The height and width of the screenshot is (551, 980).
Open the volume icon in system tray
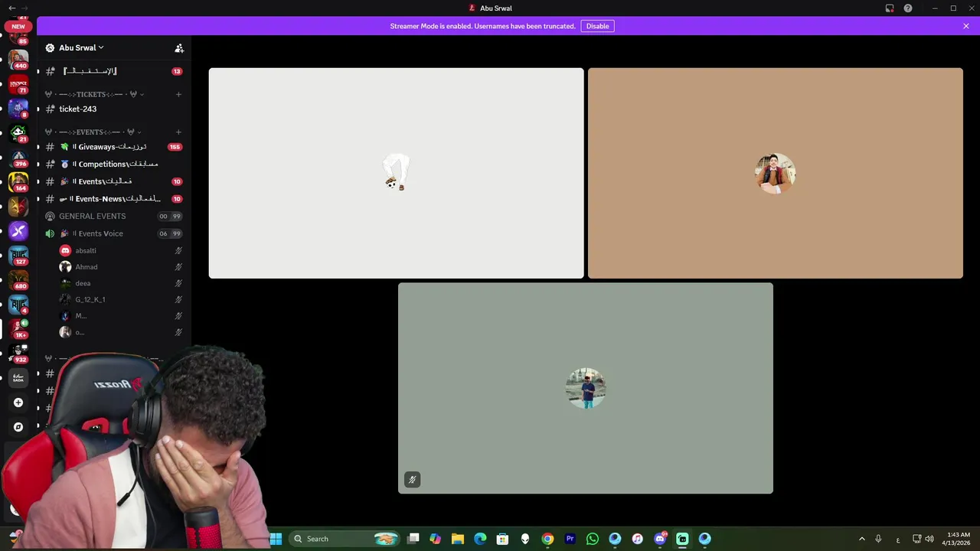pyautogui.click(x=929, y=539)
